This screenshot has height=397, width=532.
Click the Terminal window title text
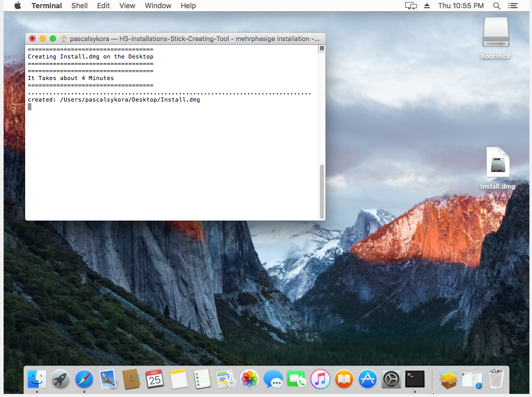pyautogui.click(x=195, y=38)
